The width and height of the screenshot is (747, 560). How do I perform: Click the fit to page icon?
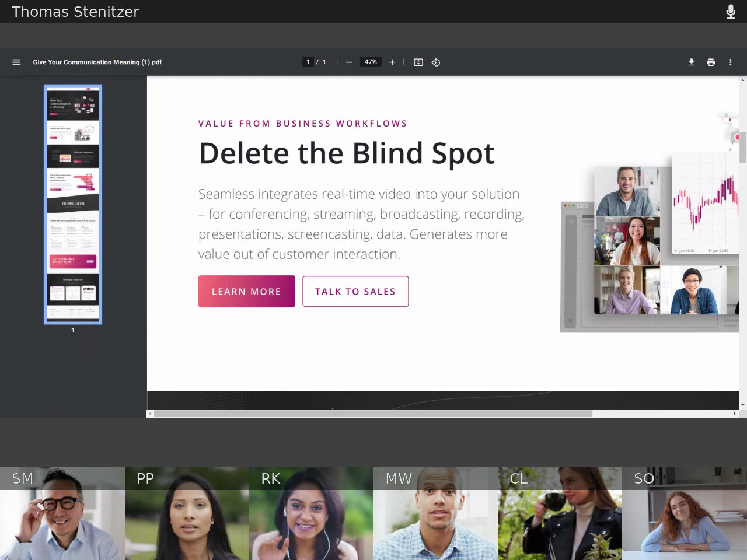coord(418,62)
